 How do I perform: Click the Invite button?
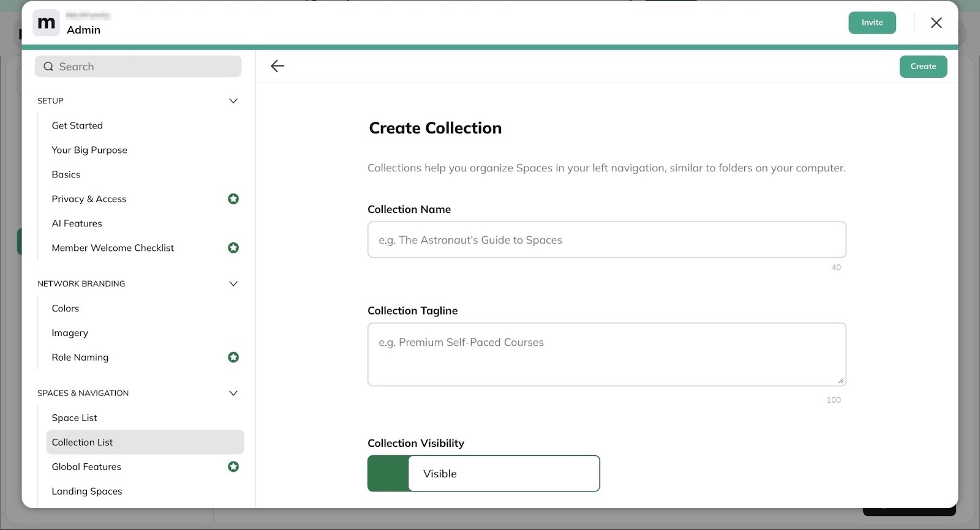[872, 23]
